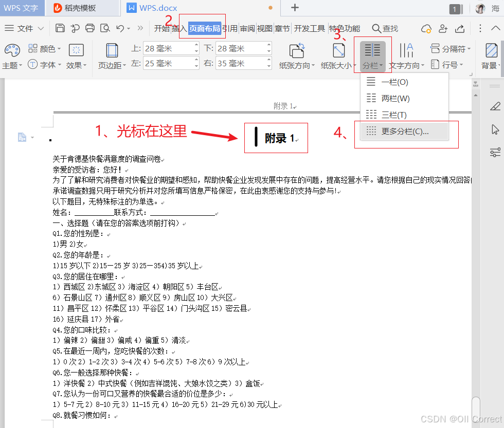The height and width of the screenshot is (428, 504).
Task: Click the vertical scrollbar thumb
Action: 476,411
